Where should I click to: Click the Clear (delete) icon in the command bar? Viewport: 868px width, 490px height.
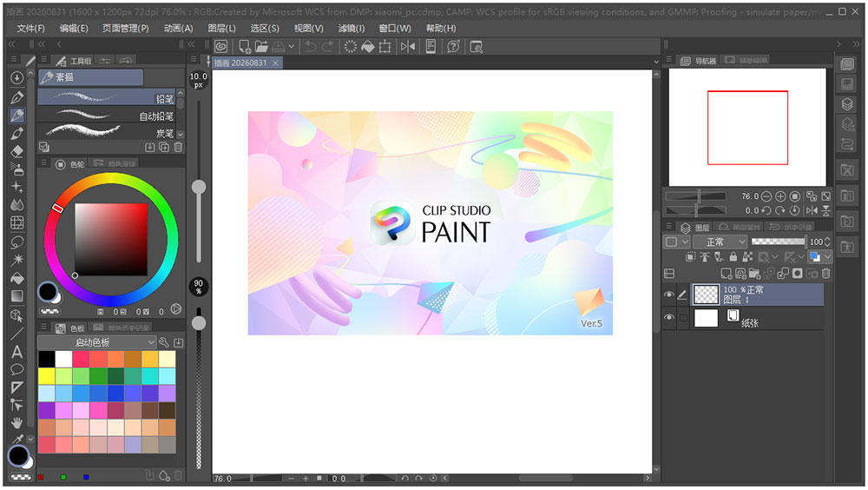click(350, 47)
